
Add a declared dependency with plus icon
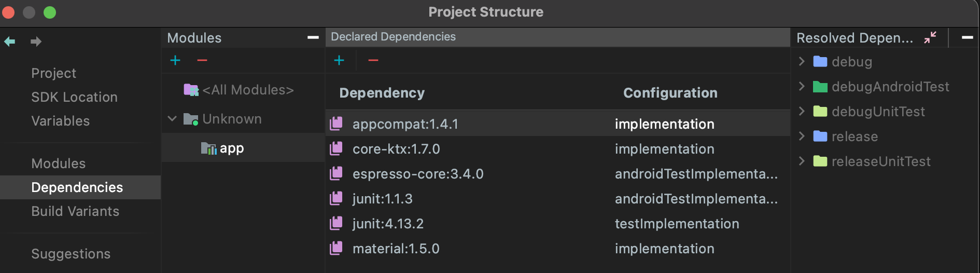click(x=339, y=61)
